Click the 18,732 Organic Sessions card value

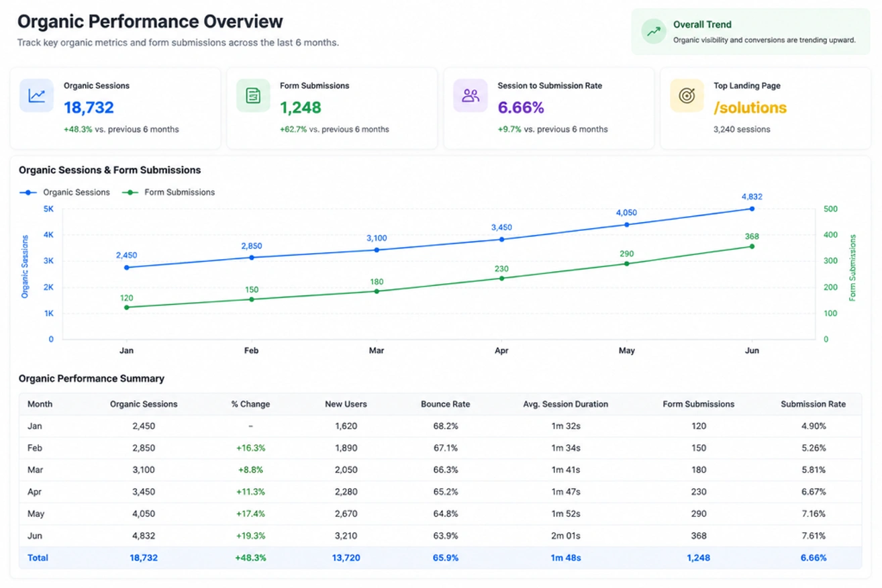tap(89, 107)
